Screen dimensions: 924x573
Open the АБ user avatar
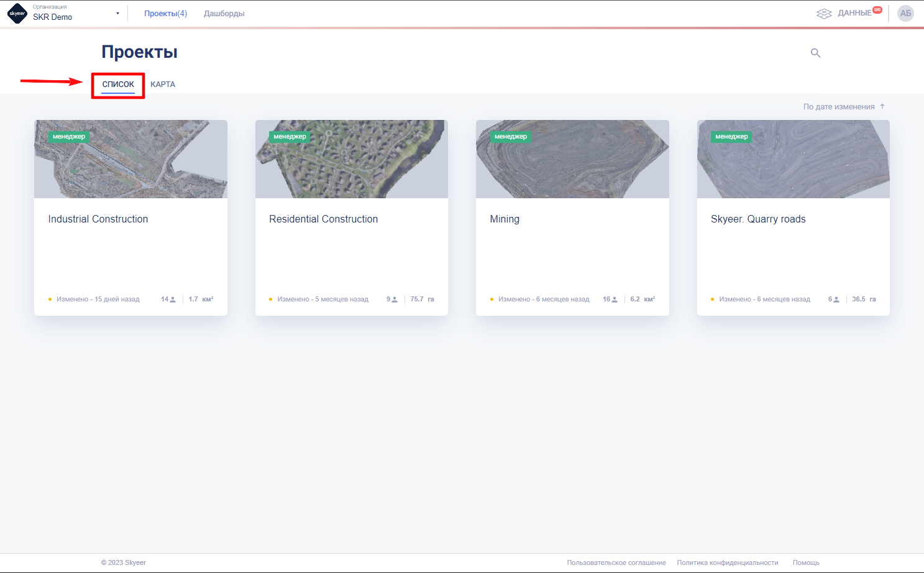tap(905, 14)
